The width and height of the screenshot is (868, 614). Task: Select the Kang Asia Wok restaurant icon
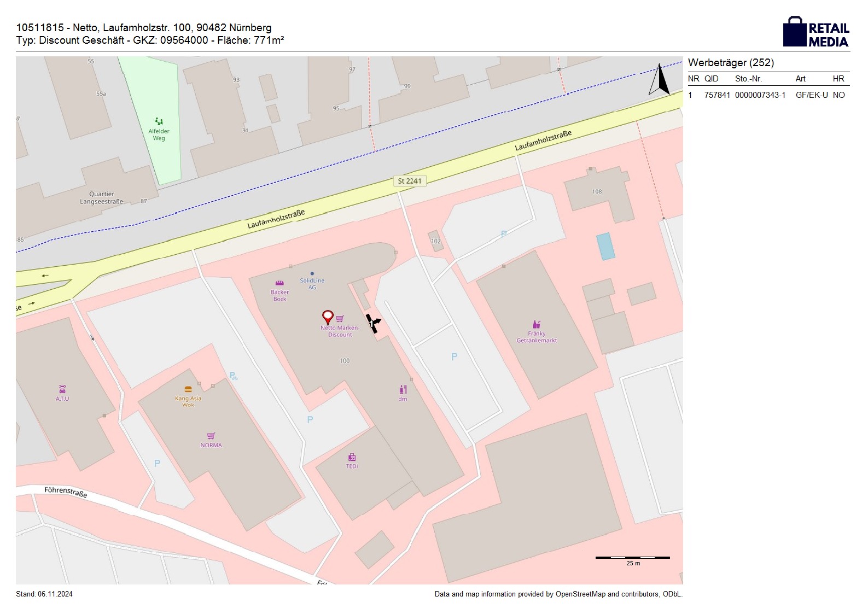(188, 389)
